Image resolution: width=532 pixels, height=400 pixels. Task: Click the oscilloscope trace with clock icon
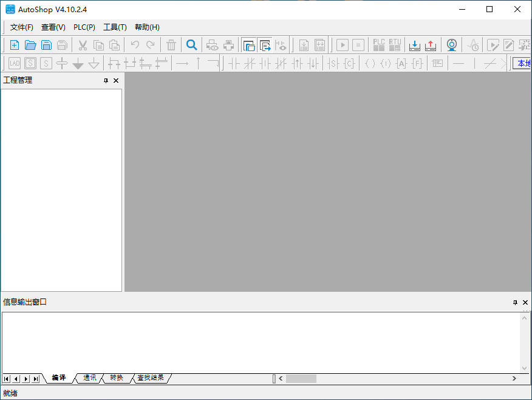[472, 45]
